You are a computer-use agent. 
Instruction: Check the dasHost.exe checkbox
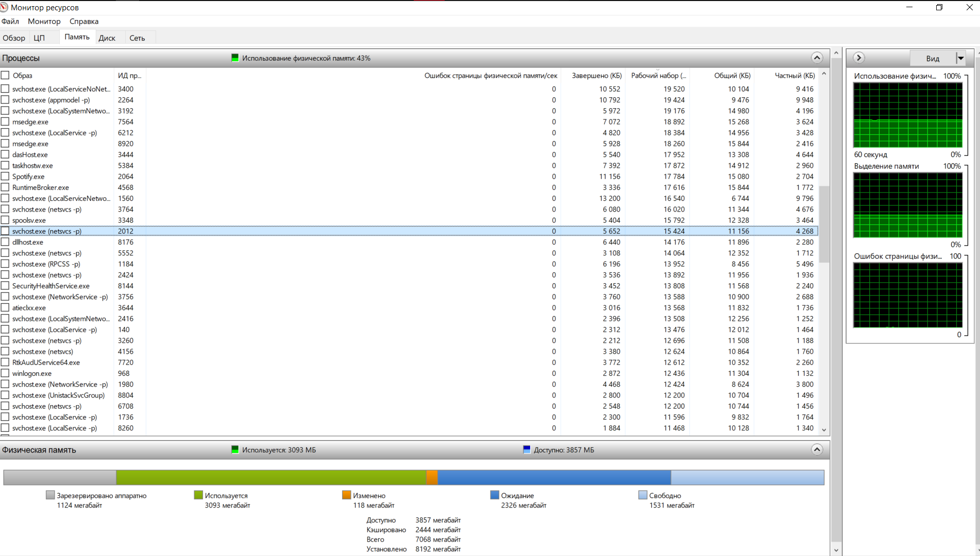pyautogui.click(x=5, y=154)
